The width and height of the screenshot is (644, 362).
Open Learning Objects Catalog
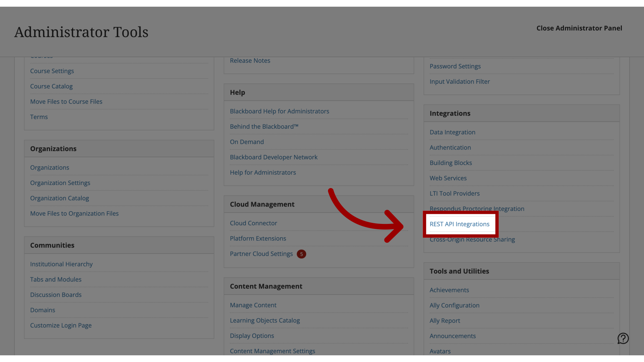tap(265, 320)
